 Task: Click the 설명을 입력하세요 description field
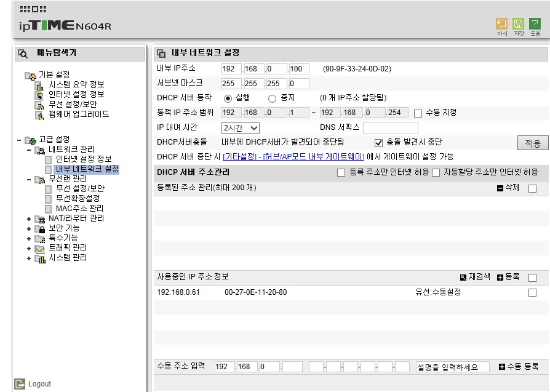(x=452, y=367)
